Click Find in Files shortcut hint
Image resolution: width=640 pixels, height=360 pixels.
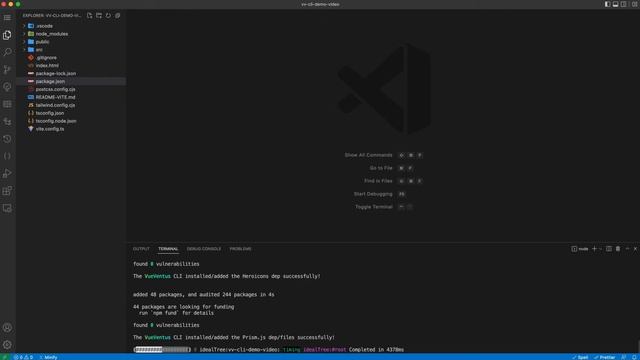393,181
